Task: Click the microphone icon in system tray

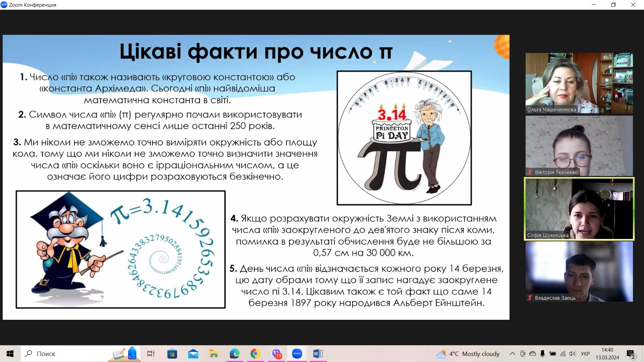Action: click(543, 354)
